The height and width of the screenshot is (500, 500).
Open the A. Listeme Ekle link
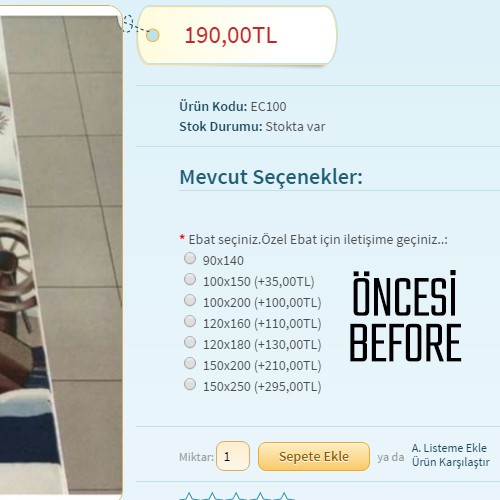449,448
